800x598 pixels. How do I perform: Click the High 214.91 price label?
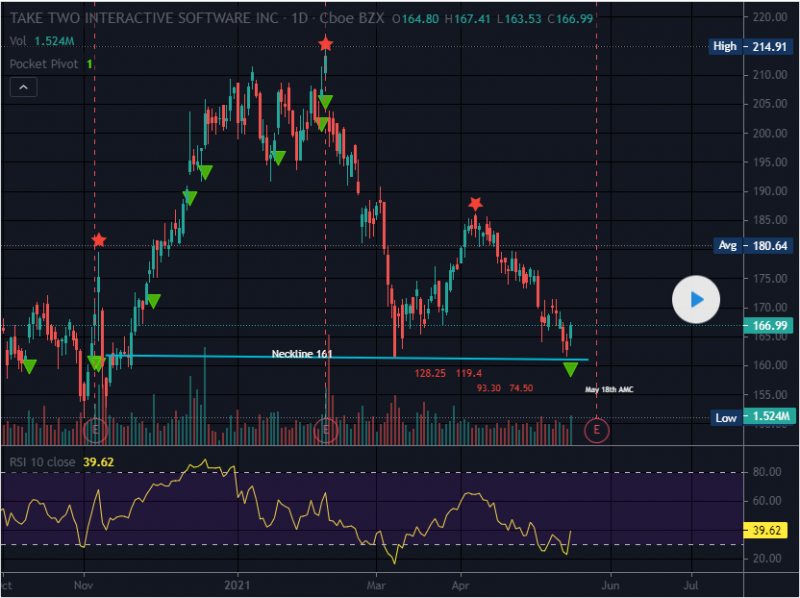pos(749,46)
